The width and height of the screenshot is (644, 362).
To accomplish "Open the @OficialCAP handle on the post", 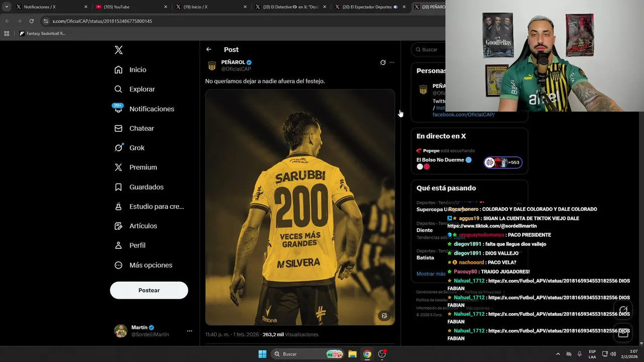I will (236, 69).
